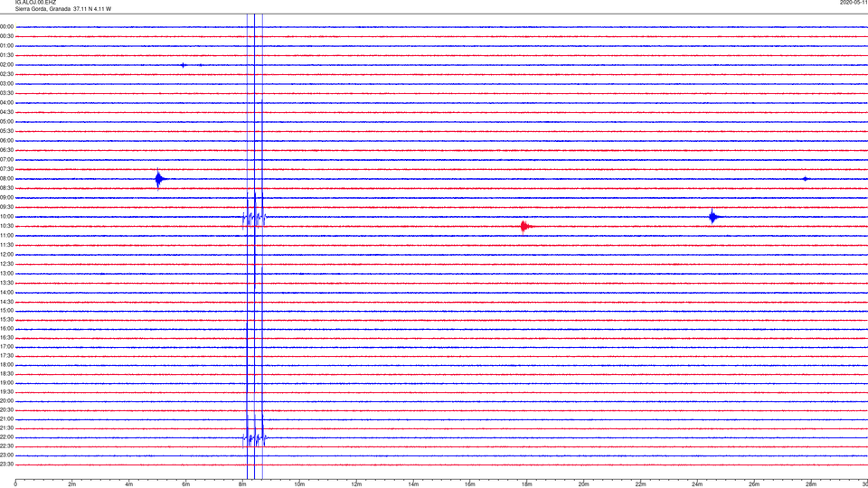Click the 07:00 time label
Viewport: 868px width, 488px height.
click(x=7, y=159)
